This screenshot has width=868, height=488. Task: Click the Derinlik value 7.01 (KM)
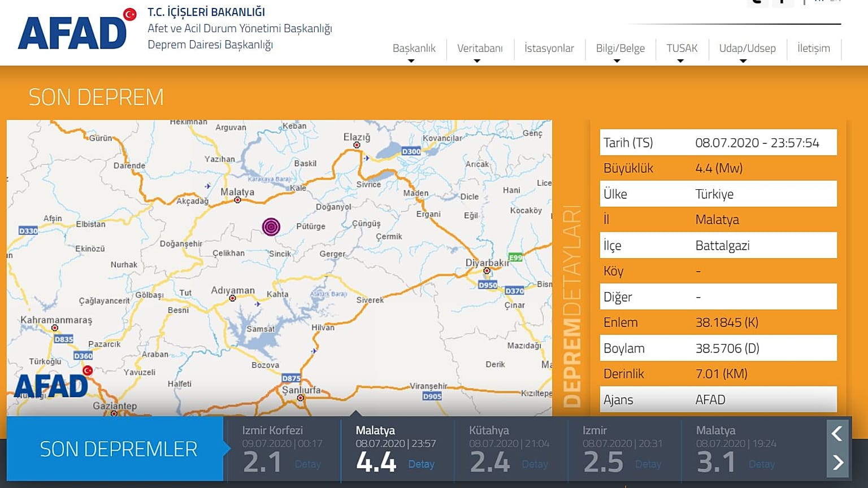pyautogui.click(x=722, y=374)
